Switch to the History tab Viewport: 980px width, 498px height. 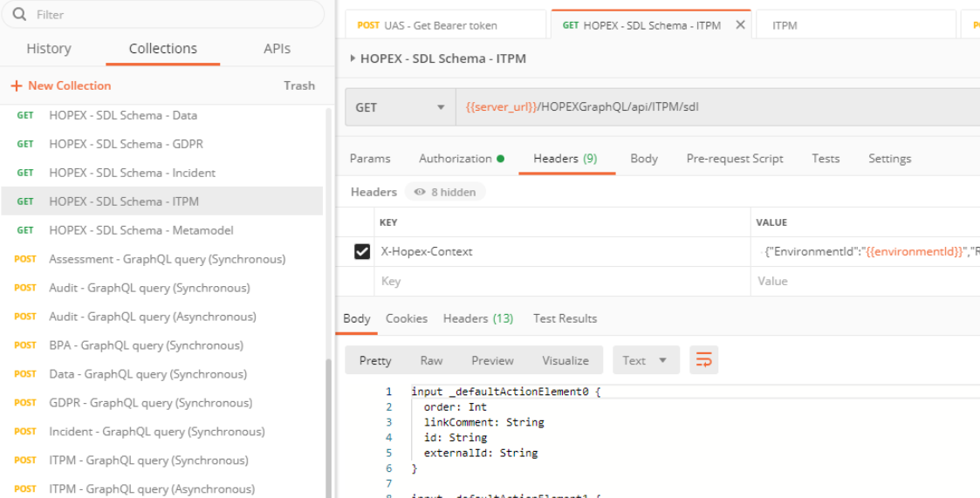point(49,49)
